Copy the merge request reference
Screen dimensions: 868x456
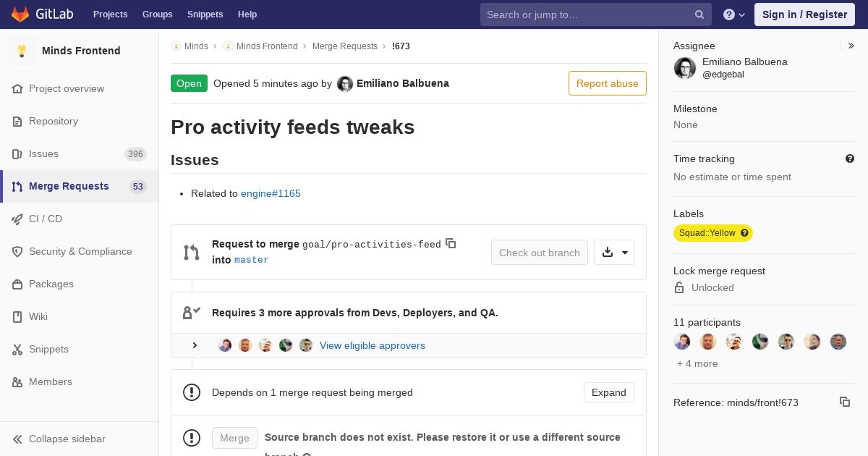[x=845, y=402]
